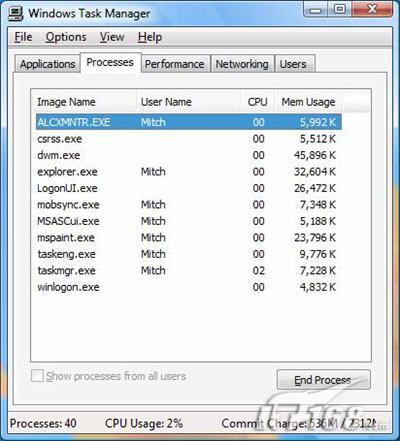Open the Help menu
This screenshot has width=400, height=441.
pyautogui.click(x=150, y=37)
